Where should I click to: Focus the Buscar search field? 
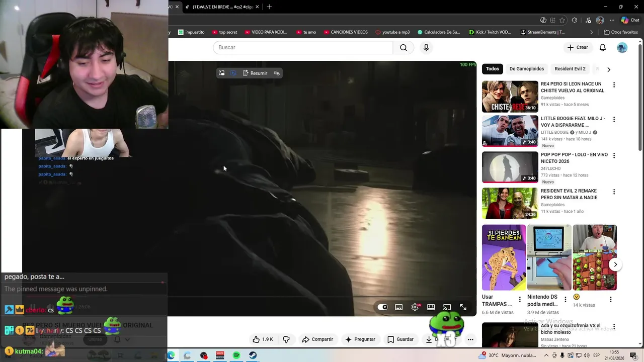point(303,47)
